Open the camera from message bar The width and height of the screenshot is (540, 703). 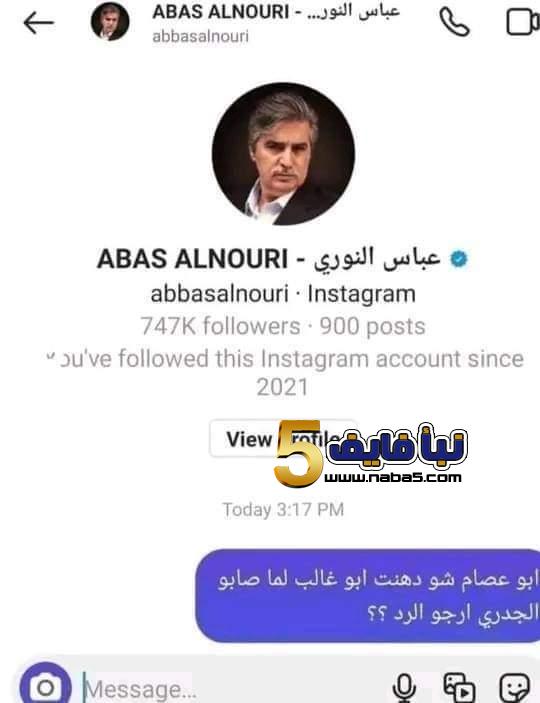[x=45, y=685]
